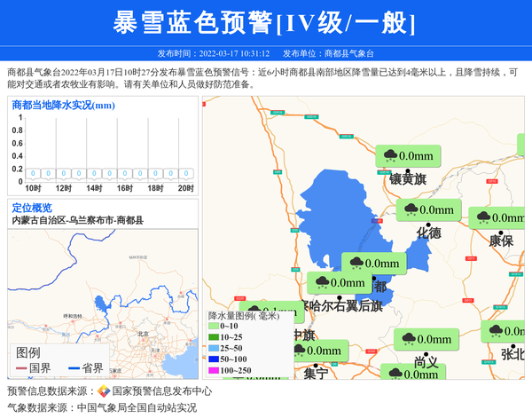The height and width of the screenshot is (418, 532).
Task: Click the 中国气象局全国自动站实况 source text
Action: click(x=137, y=407)
